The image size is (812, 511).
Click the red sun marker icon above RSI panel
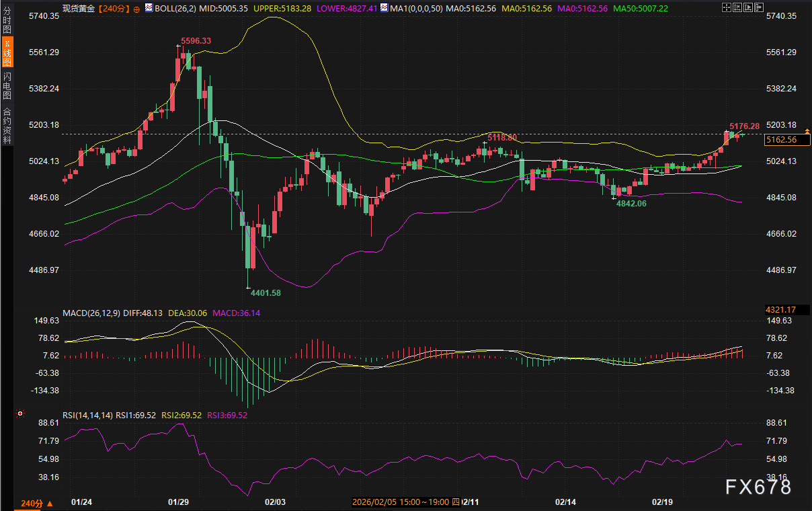click(20, 414)
